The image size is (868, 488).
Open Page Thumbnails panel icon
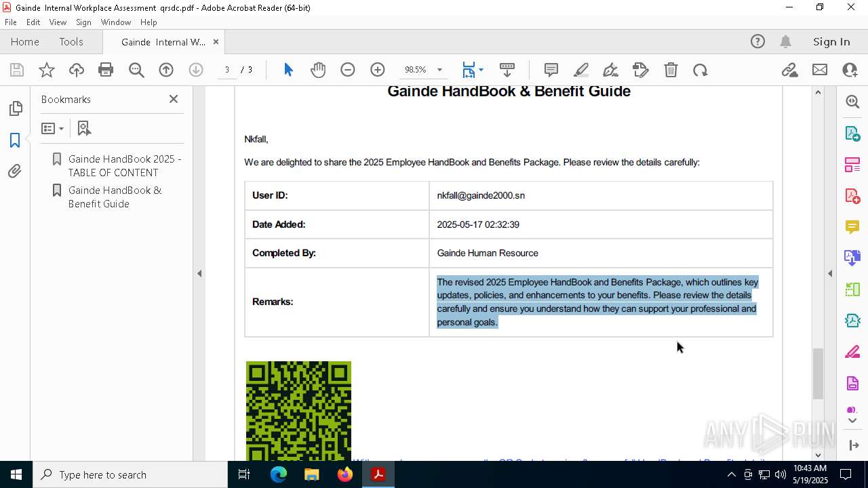(x=15, y=108)
